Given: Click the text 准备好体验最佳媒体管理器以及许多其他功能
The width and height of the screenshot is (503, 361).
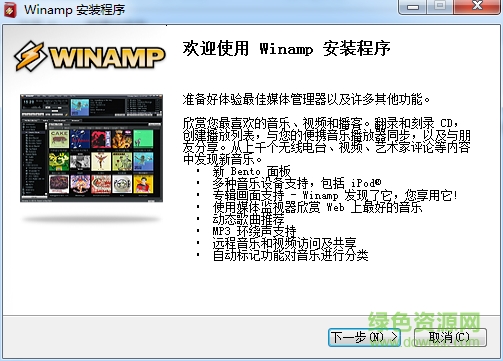Looking at the screenshot, I should point(306,99).
